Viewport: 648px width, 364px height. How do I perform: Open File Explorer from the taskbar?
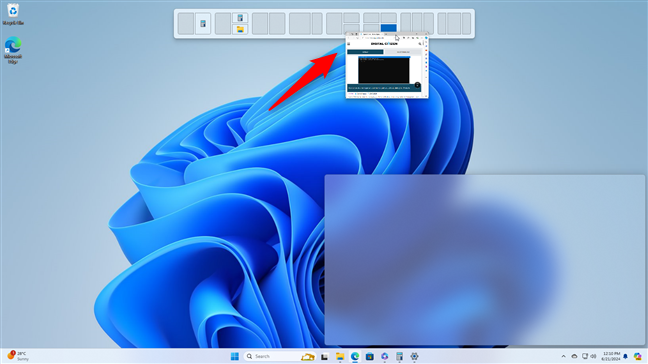pos(340,356)
